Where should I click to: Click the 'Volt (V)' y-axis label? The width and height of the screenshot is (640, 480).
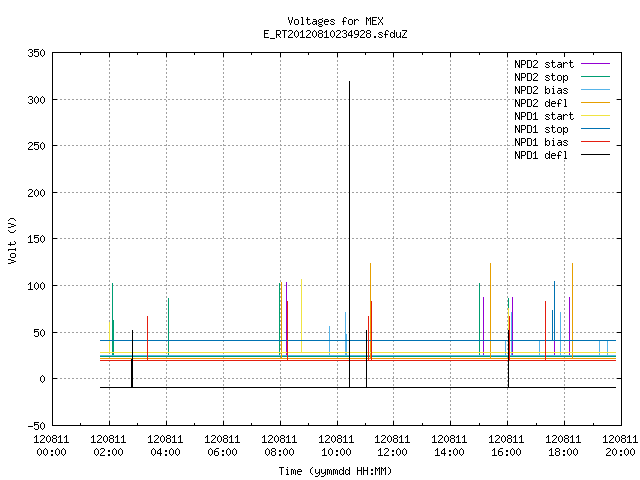(13, 240)
